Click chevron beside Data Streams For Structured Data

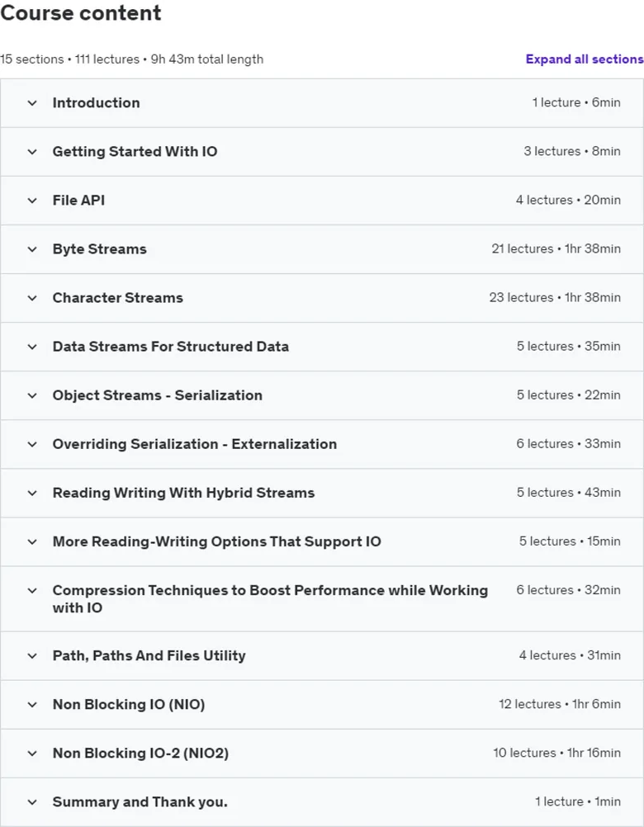(x=32, y=347)
